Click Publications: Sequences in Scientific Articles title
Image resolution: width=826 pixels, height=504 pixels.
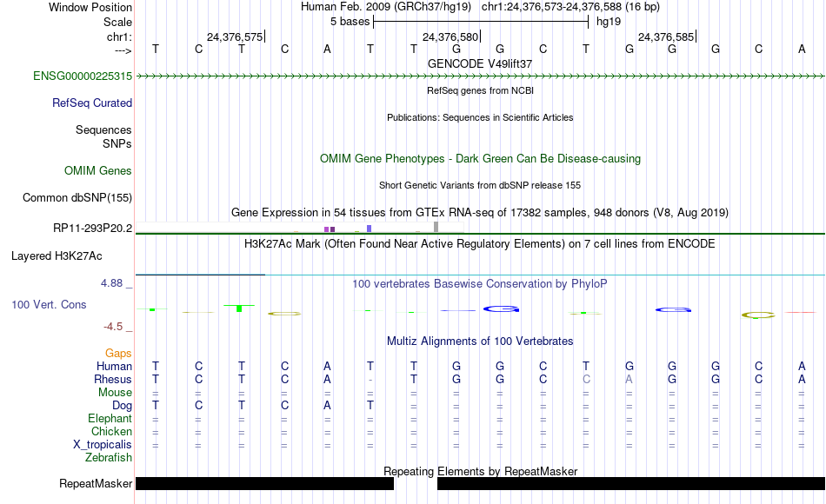coord(480,117)
